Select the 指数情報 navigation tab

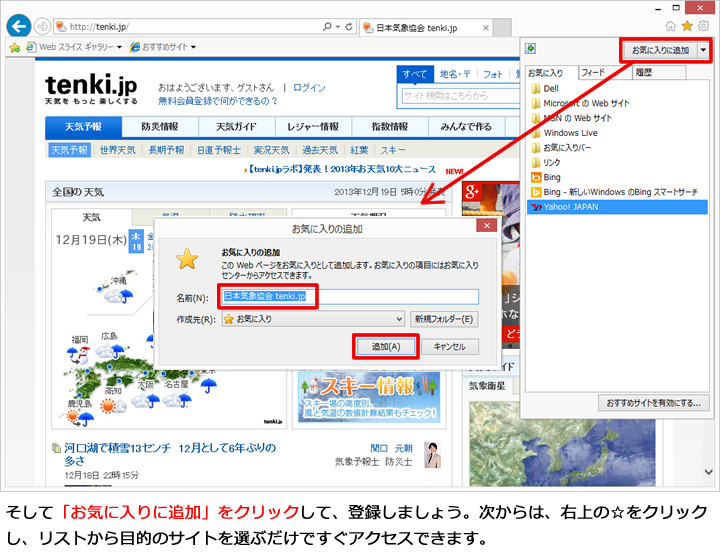[390, 127]
